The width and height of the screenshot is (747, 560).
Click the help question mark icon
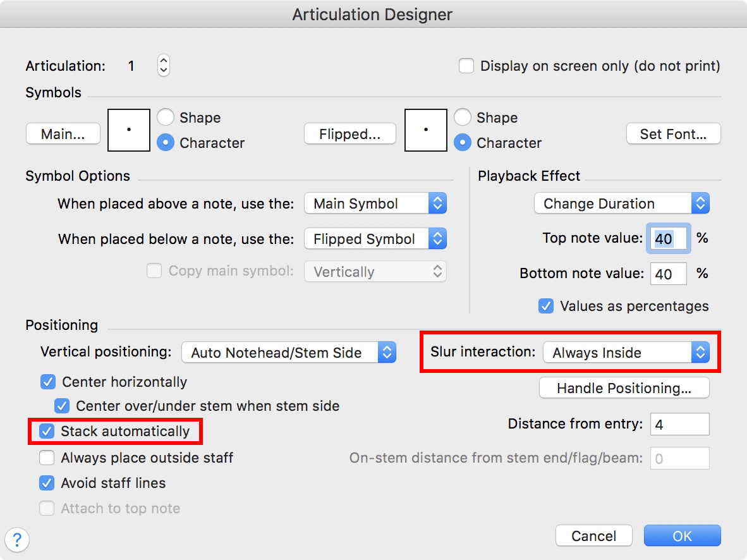[17, 540]
